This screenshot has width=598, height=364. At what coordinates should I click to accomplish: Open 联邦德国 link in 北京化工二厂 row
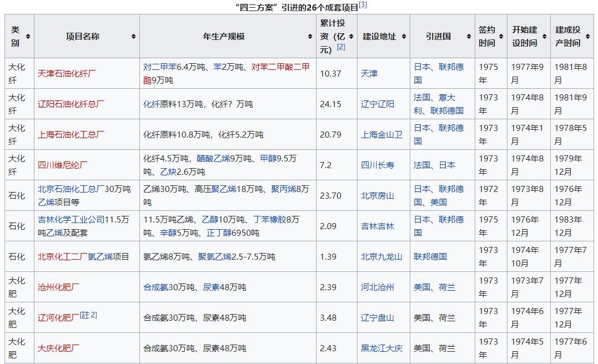[x=430, y=256]
